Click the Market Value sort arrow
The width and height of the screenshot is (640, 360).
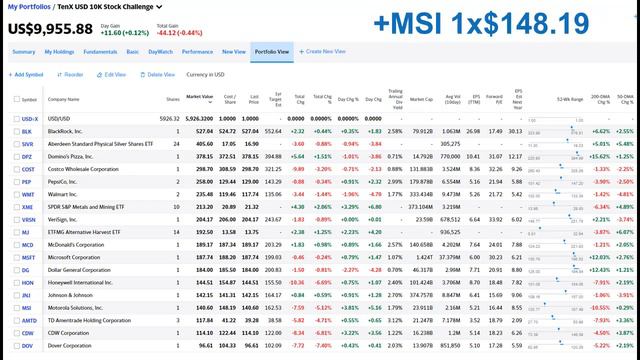point(210,102)
